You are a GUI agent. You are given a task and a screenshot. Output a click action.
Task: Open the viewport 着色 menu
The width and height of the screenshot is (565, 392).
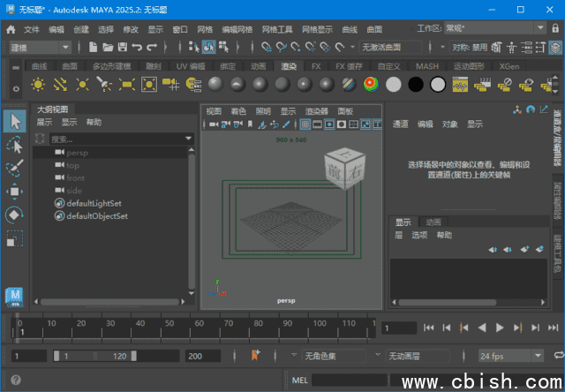tap(238, 111)
